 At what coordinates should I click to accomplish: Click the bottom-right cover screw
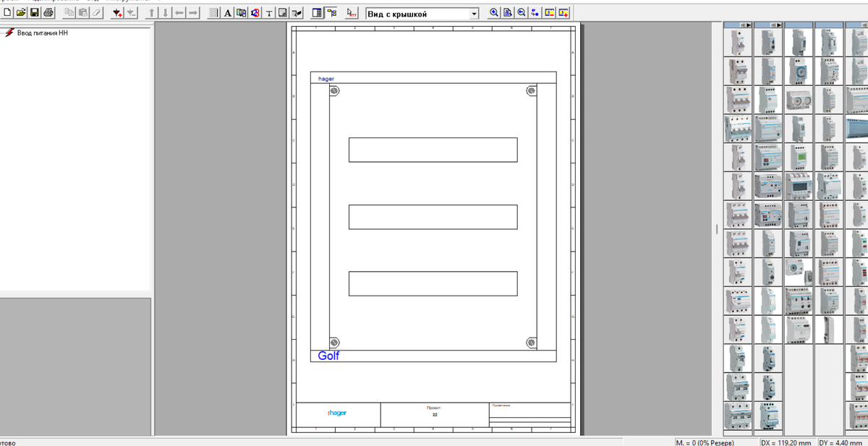(x=532, y=342)
